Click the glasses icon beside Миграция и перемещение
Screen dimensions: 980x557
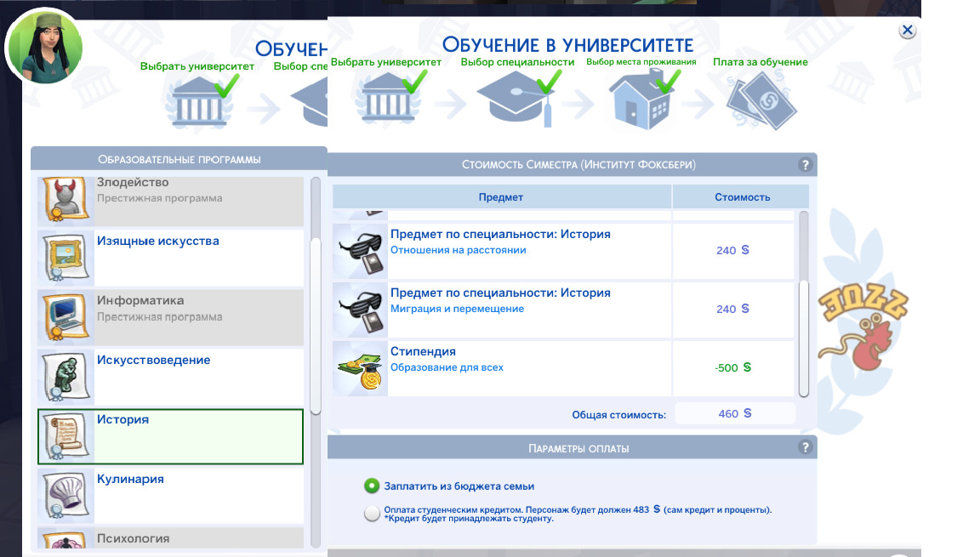360,310
